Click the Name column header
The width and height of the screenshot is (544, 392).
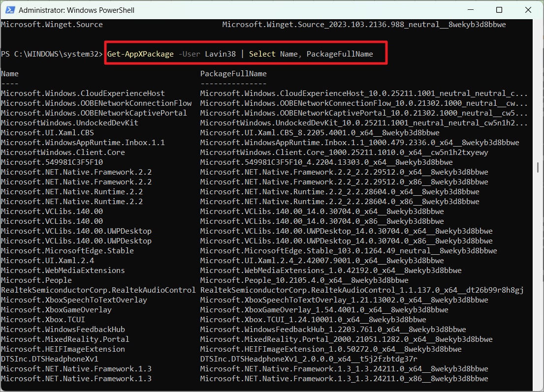(10, 74)
